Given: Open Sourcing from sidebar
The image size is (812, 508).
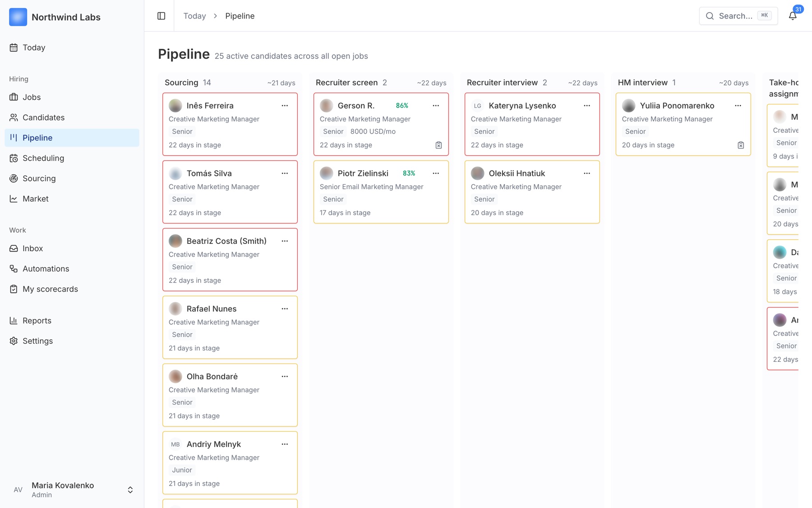Looking at the screenshot, I should (x=72, y=178).
